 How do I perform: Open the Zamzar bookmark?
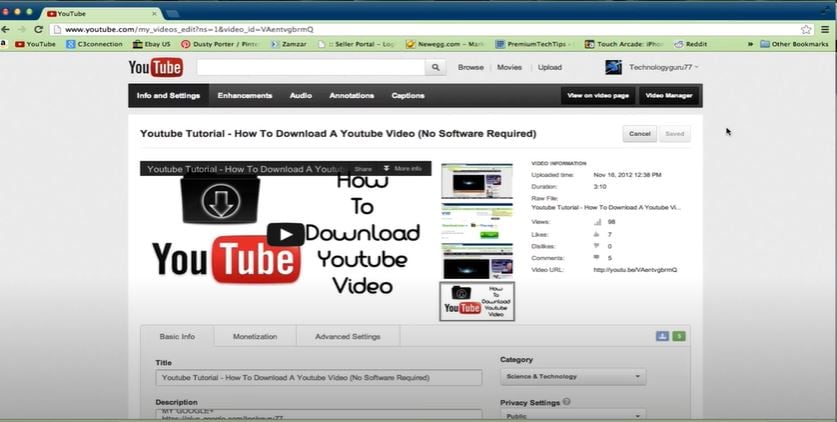coord(289,44)
